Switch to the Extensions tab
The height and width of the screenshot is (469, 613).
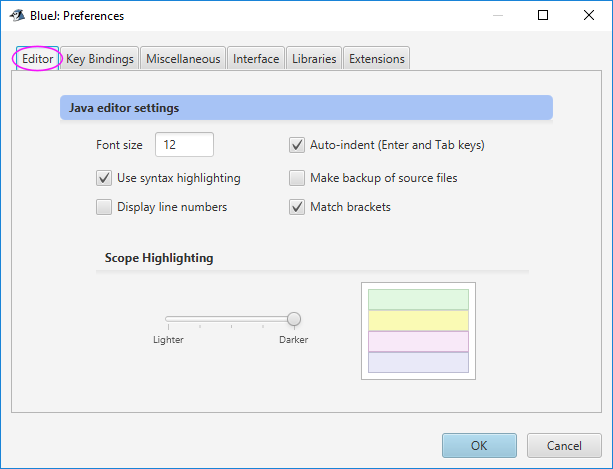click(377, 59)
